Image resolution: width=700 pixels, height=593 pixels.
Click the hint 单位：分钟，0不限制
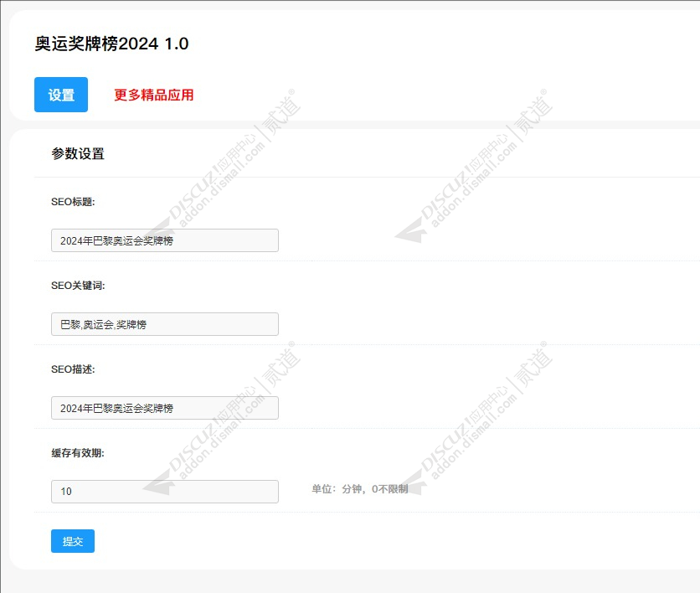coord(360,489)
